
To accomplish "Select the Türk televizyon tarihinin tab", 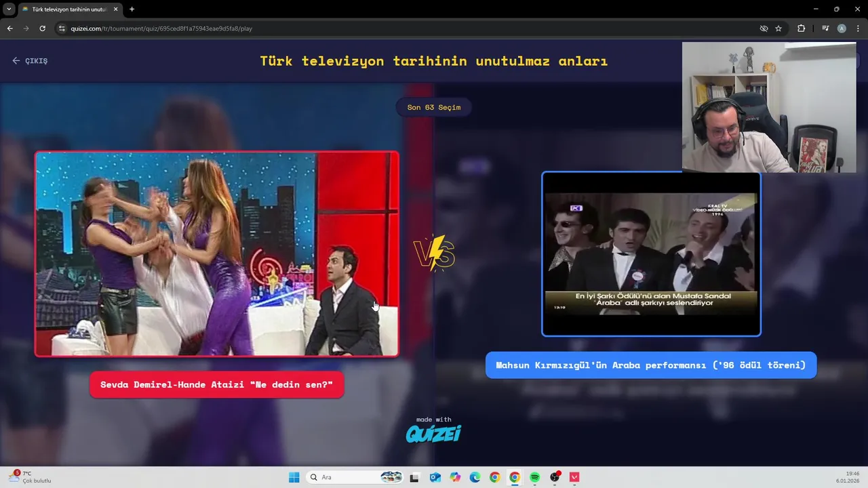I will click(x=69, y=9).
